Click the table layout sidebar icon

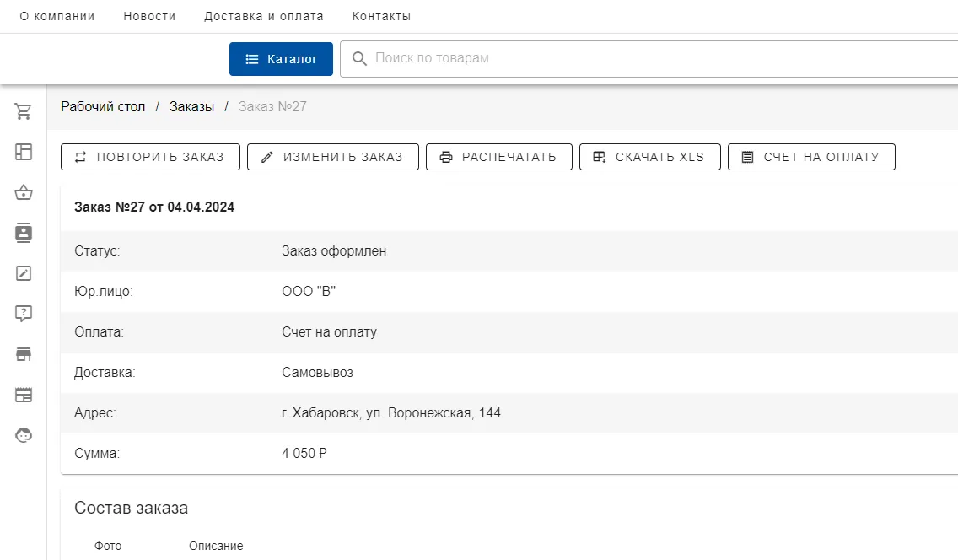pos(24,395)
